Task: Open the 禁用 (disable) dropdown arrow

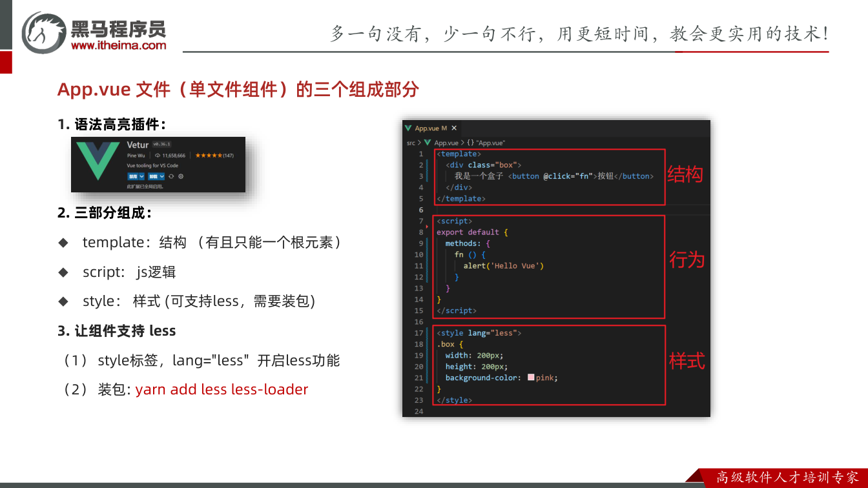Action: click(x=141, y=176)
